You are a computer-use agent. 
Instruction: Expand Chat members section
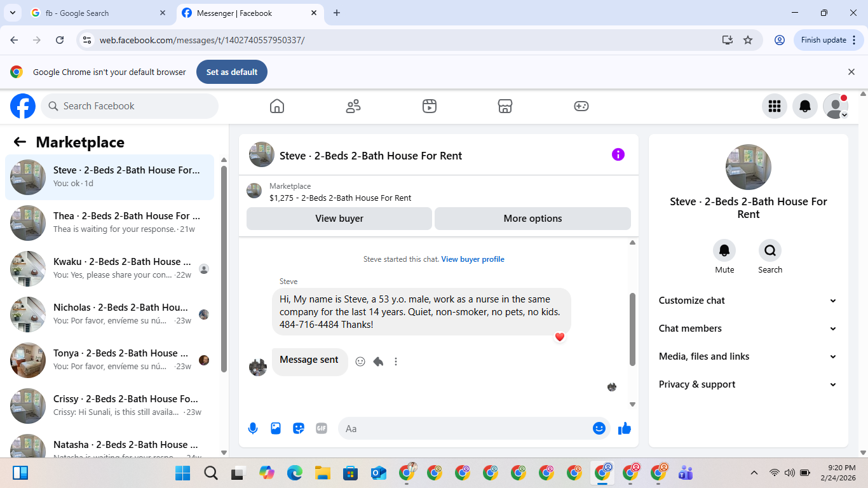pos(748,329)
